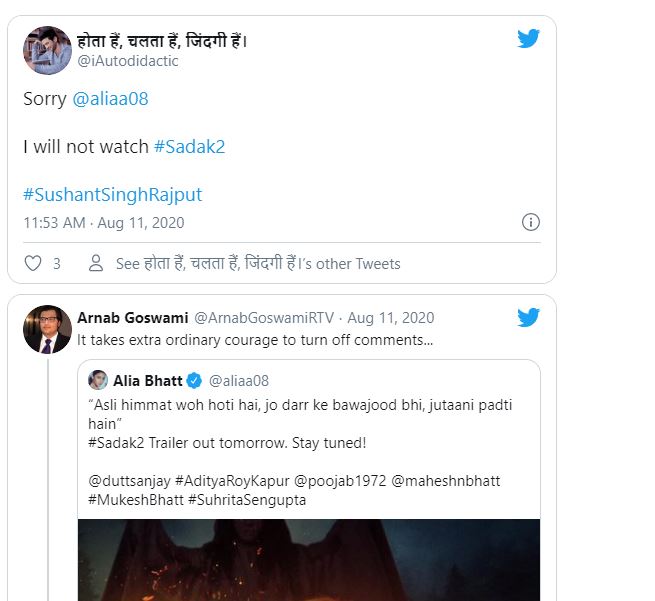Open Arnab Goswami's profile picture
Image resolution: width=655 pixels, height=601 pixels.
tap(45, 329)
